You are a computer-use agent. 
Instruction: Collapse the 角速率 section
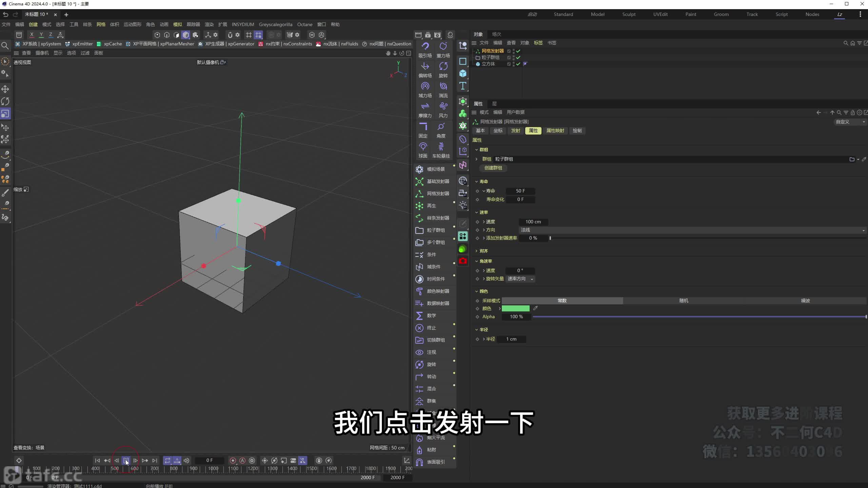[476, 261]
